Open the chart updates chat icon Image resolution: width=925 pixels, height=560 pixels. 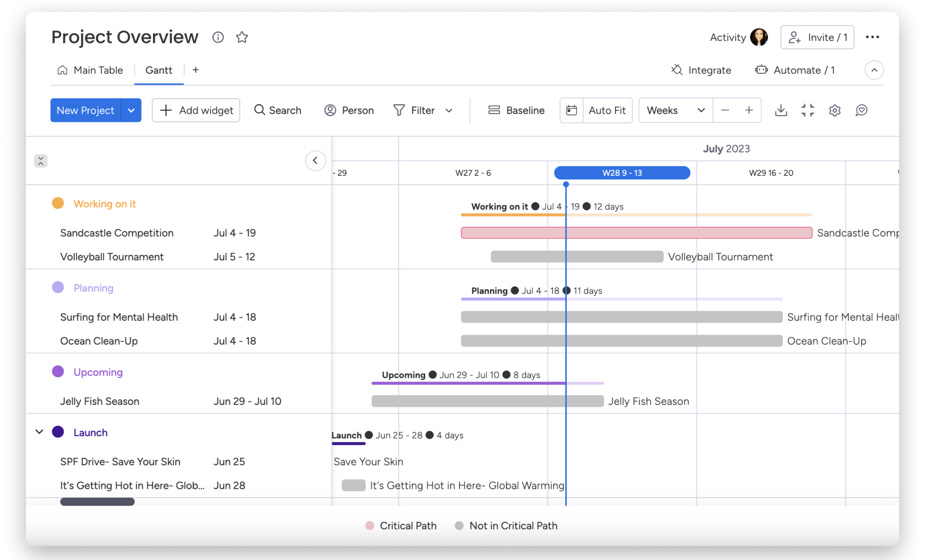coord(862,110)
